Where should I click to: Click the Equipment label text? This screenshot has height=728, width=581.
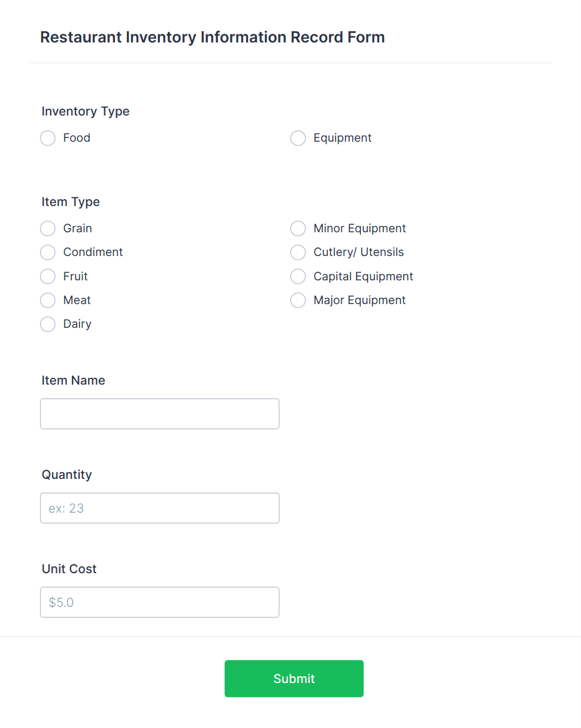[342, 138]
